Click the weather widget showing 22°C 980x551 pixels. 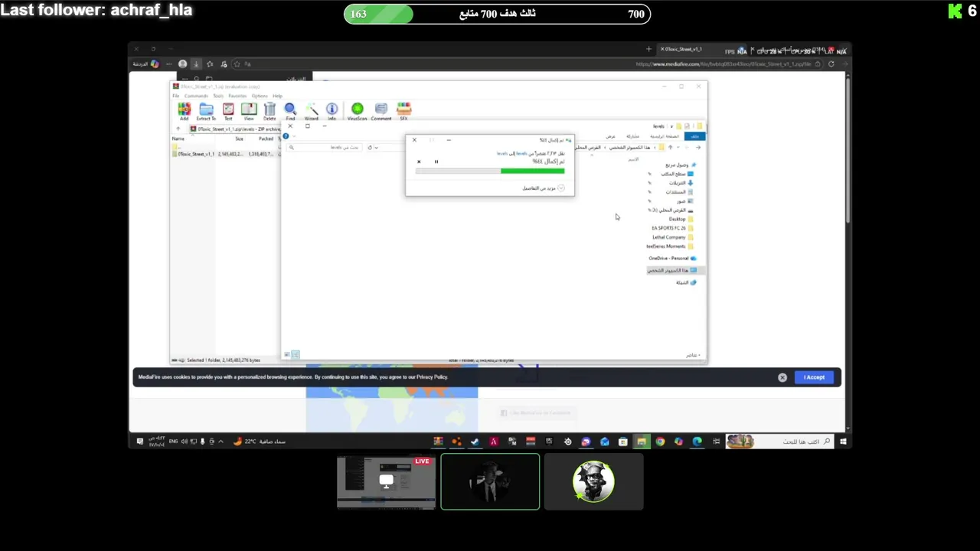pyautogui.click(x=259, y=442)
